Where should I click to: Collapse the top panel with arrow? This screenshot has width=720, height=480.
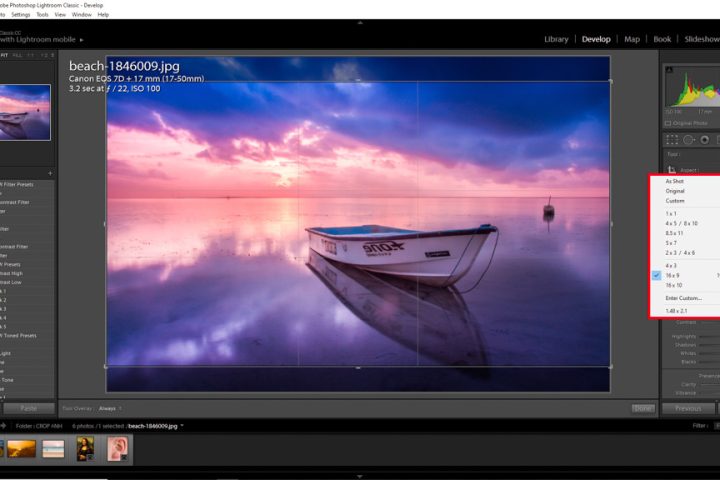[x=360, y=22]
